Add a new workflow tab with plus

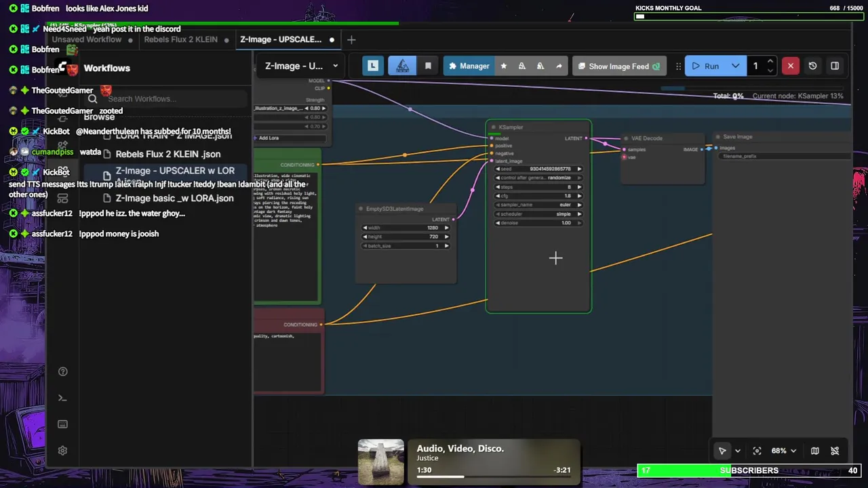pos(351,39)
